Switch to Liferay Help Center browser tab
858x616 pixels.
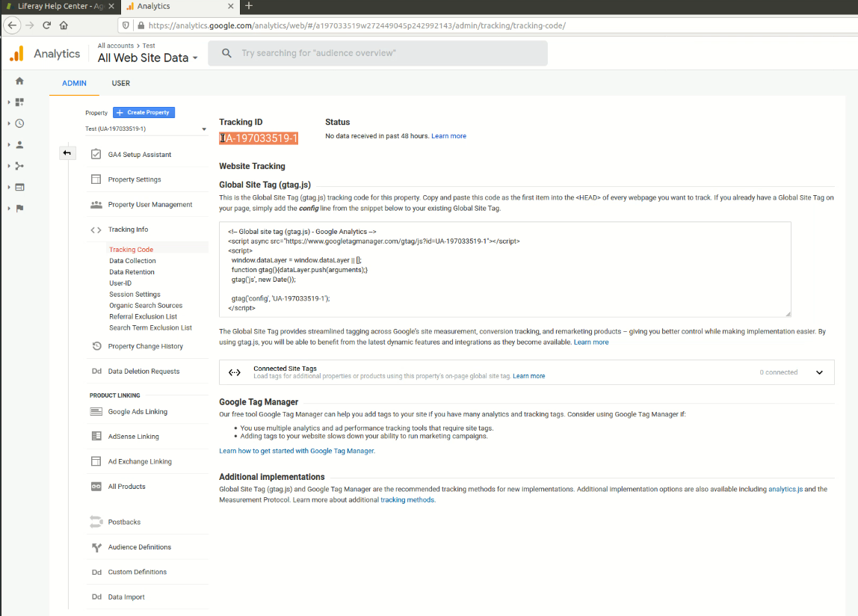coord(60,7)
